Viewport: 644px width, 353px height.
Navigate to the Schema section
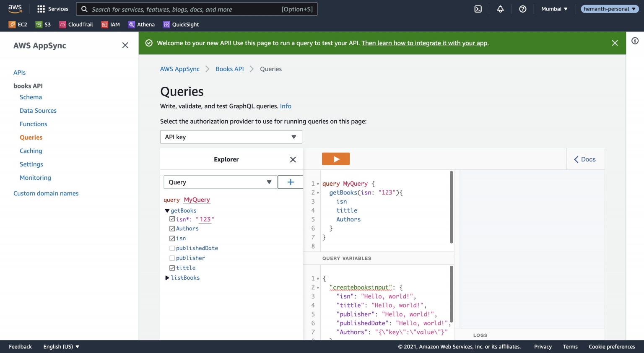tap(31, 97)
